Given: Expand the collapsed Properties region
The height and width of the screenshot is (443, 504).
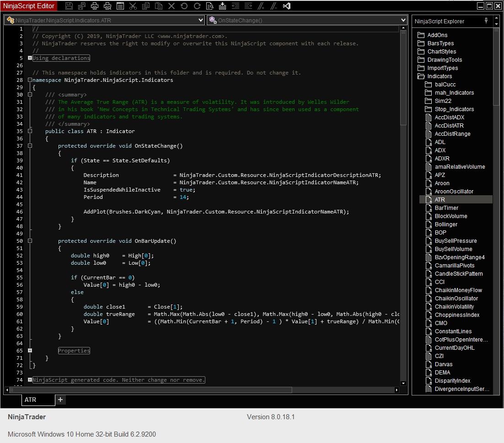Looking at the screenshot, I should point(30,351).
